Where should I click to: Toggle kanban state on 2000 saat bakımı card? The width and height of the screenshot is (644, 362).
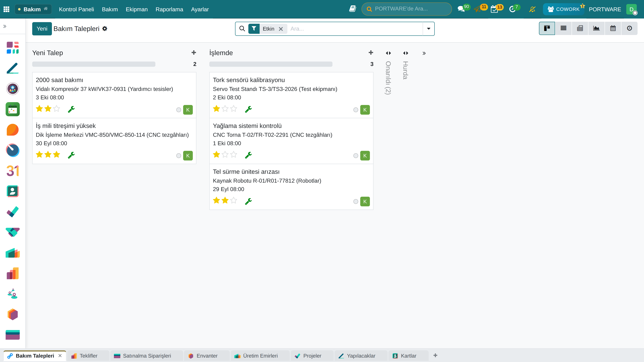click(x=179, y=110)
